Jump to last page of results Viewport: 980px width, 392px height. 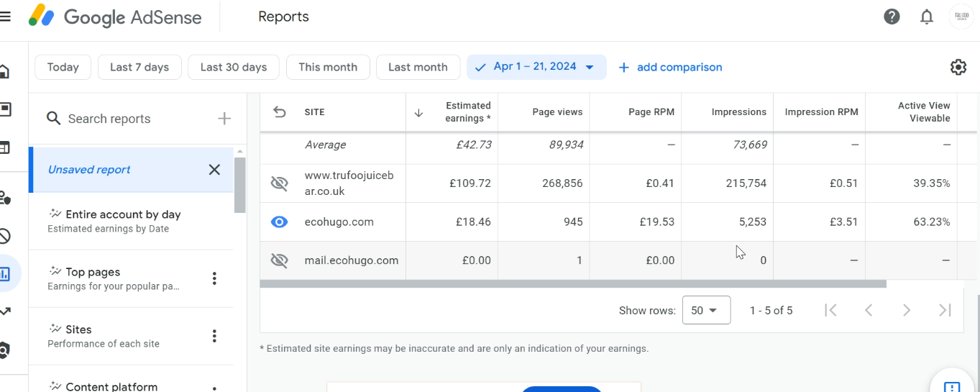945,310
